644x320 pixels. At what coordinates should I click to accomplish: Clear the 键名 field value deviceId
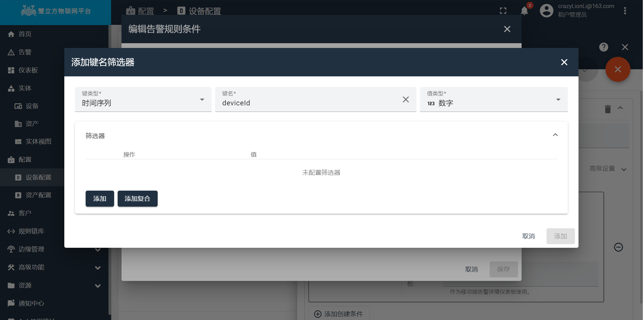[x=406, y=99]
